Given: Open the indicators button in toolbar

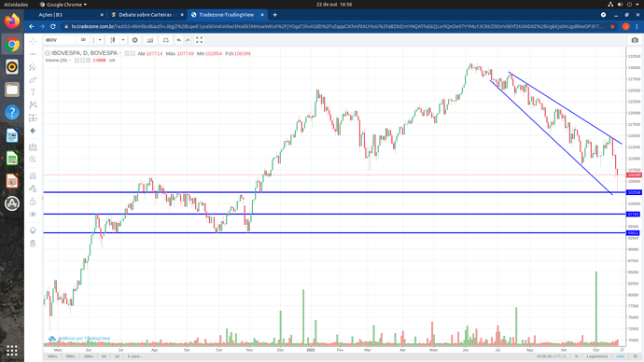Looking at the screenshot, I should pos(150,40).
